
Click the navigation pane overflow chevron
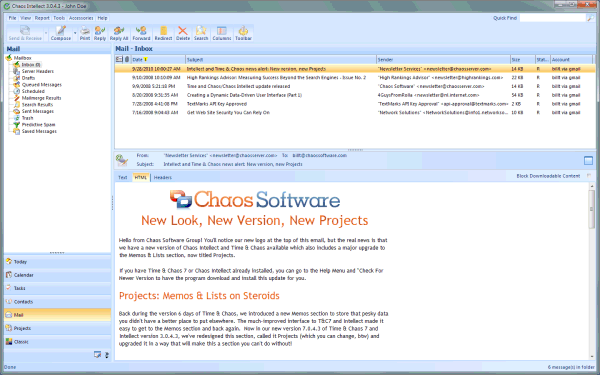tap(107, 355)
